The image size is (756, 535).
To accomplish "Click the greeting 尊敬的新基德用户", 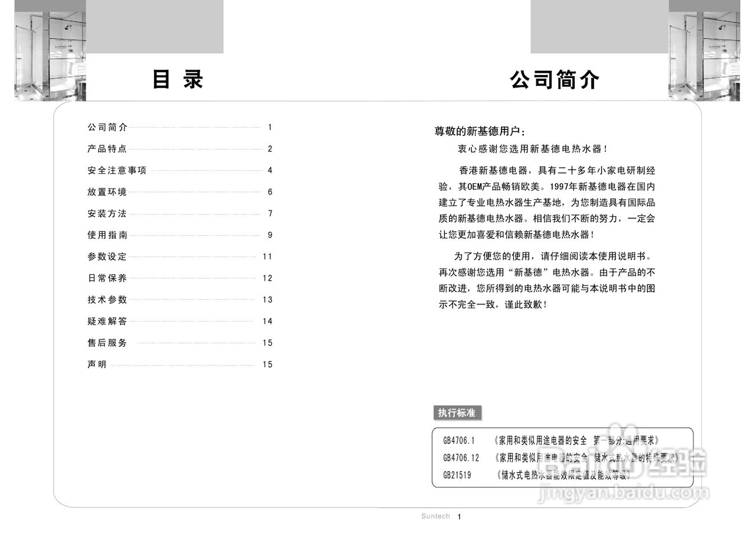I will [480, 131].
